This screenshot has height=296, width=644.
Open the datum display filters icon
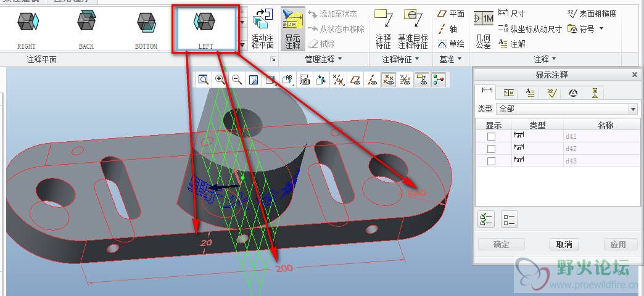338,80
